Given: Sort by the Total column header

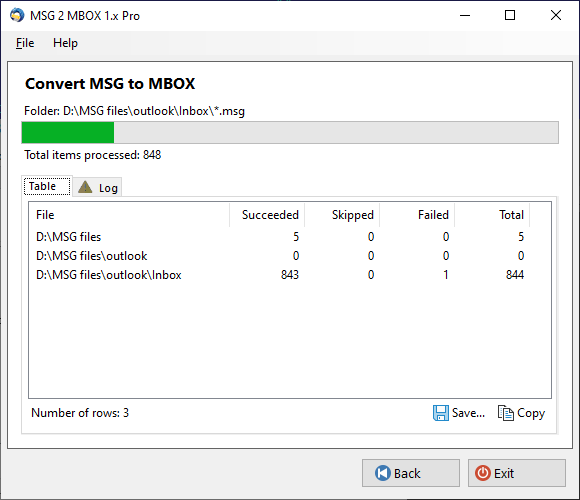Looking at the screenshot, I should tap(492, 215).
